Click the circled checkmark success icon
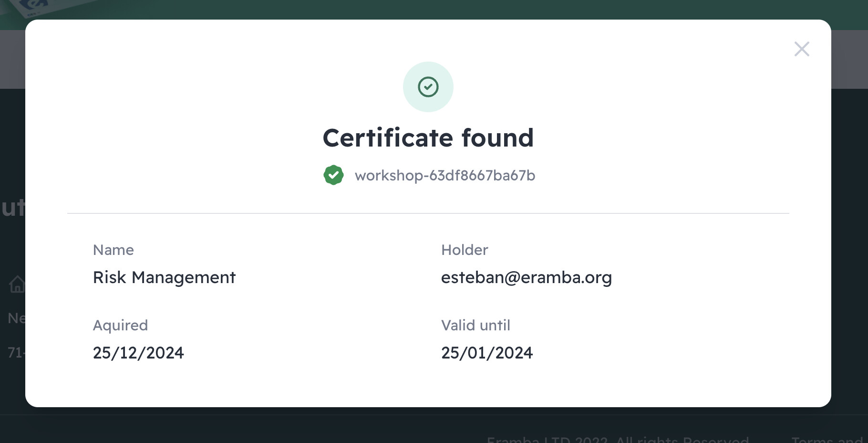The width and height of the screenshot is (868, 443). [428, 87]
